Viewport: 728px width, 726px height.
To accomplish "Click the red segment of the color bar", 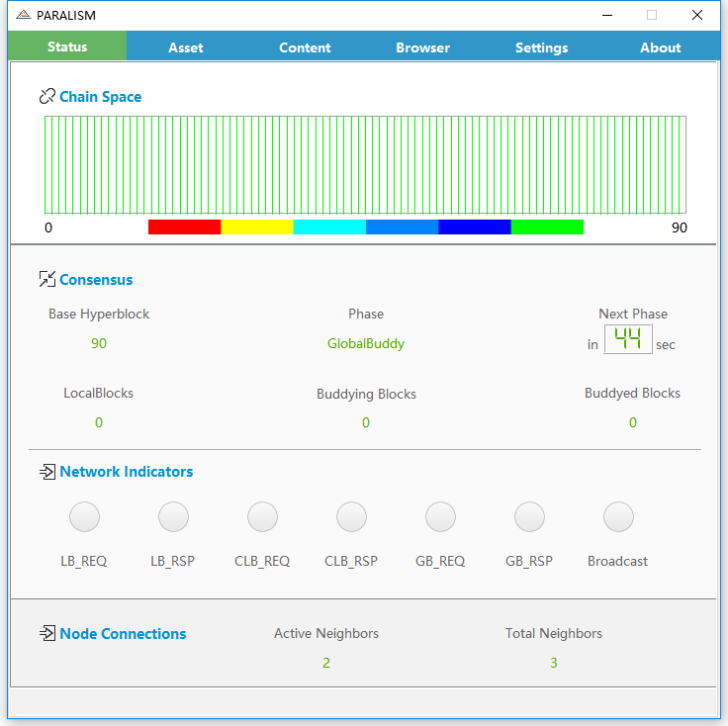I will pos(184,227).
